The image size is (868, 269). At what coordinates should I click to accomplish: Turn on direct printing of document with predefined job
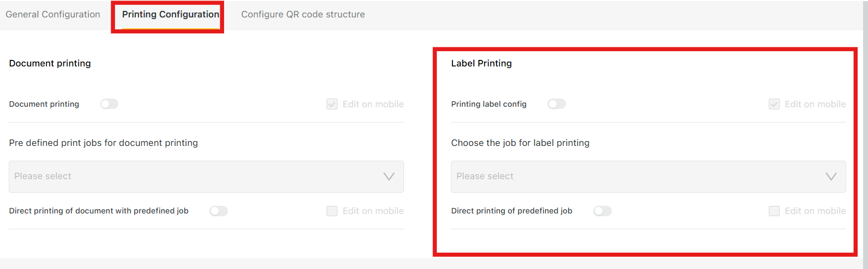(219, 211)
